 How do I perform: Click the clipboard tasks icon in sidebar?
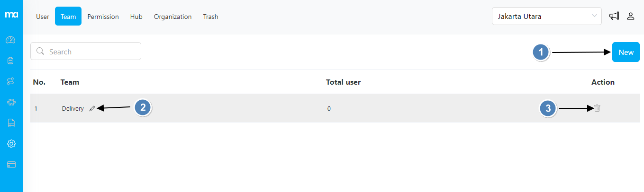point(11,61)
